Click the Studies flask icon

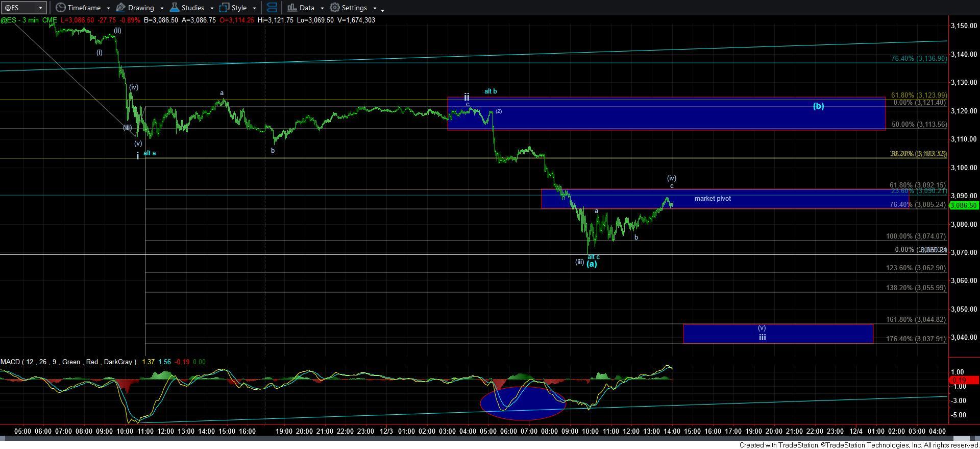tap(174, 8)
